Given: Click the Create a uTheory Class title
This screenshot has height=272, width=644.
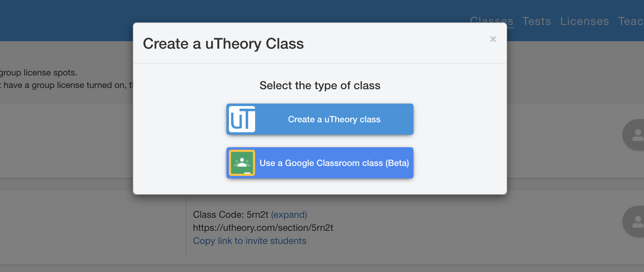Looking at the screenshot, I should tap(223, 44).
